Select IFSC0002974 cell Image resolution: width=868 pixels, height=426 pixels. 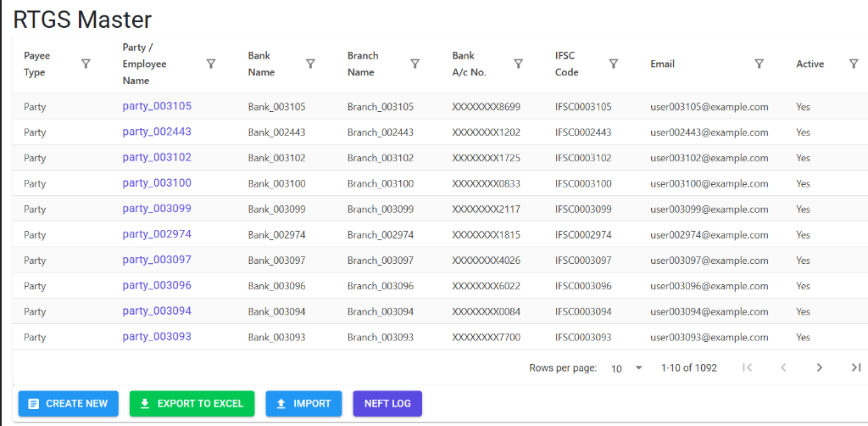coord(583,235)
